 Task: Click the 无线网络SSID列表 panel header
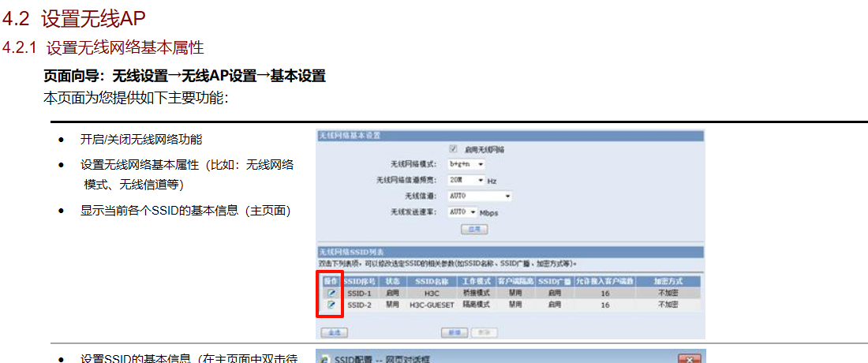pyautogui.click(x=510, y=253)
